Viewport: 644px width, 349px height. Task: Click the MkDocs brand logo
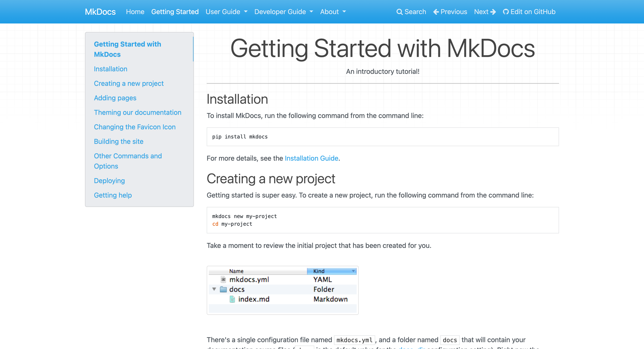tap(100, 12)
